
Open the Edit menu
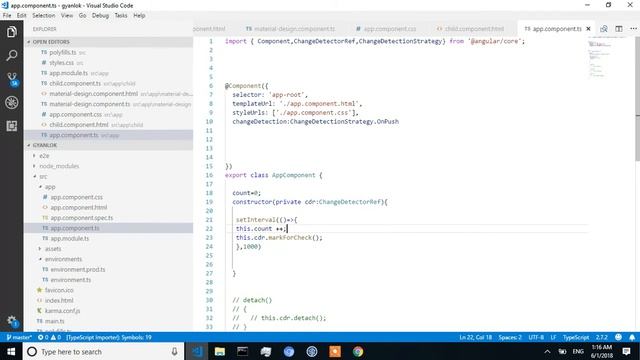(x=22, y=16)
